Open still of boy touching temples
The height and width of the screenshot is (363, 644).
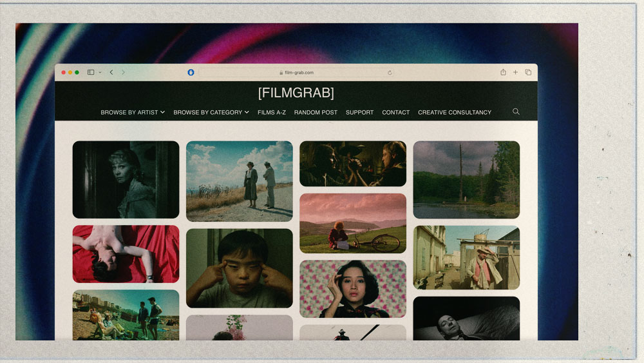240,268
